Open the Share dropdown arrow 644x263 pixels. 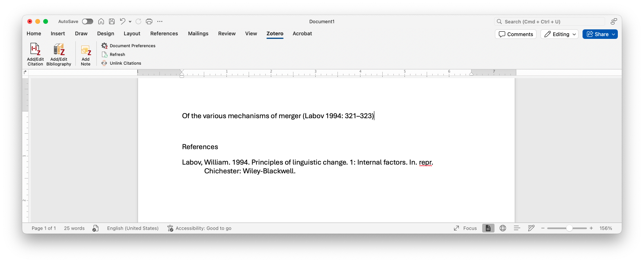click(613, 35)
